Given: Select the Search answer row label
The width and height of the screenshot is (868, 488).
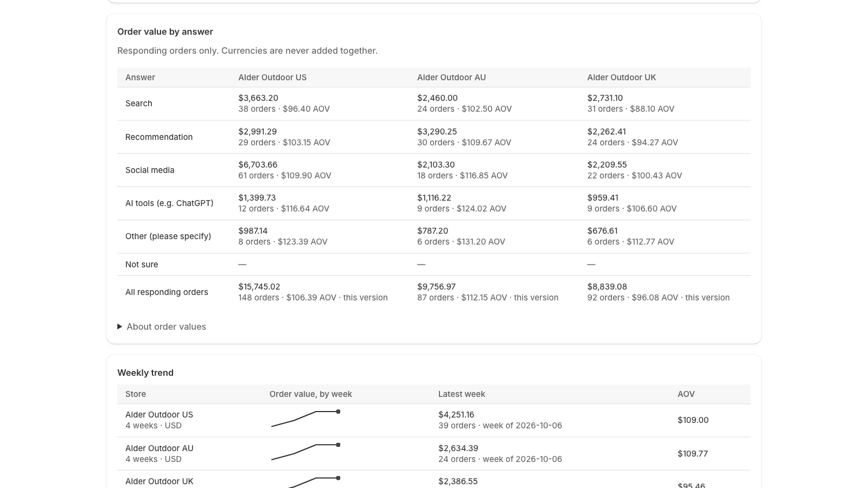Looking at the screenshot, I should click(x=139, y=104).
